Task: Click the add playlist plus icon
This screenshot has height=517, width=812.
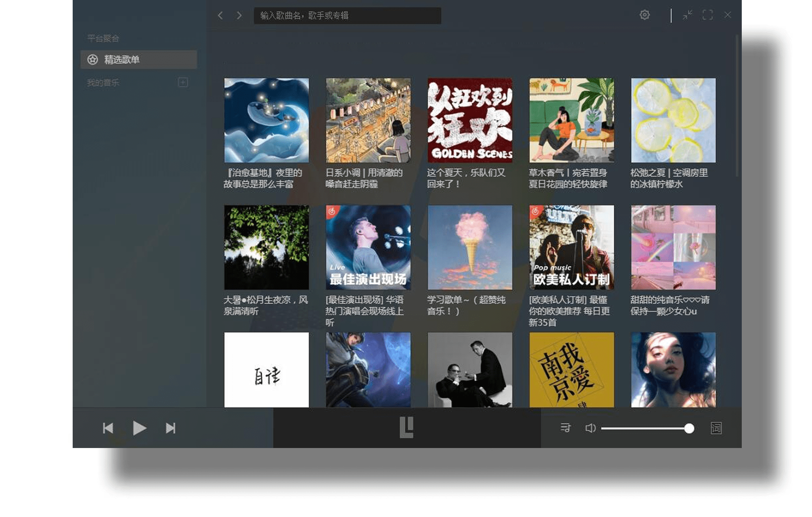Action: pyautogui.click(x=183, y=82)
